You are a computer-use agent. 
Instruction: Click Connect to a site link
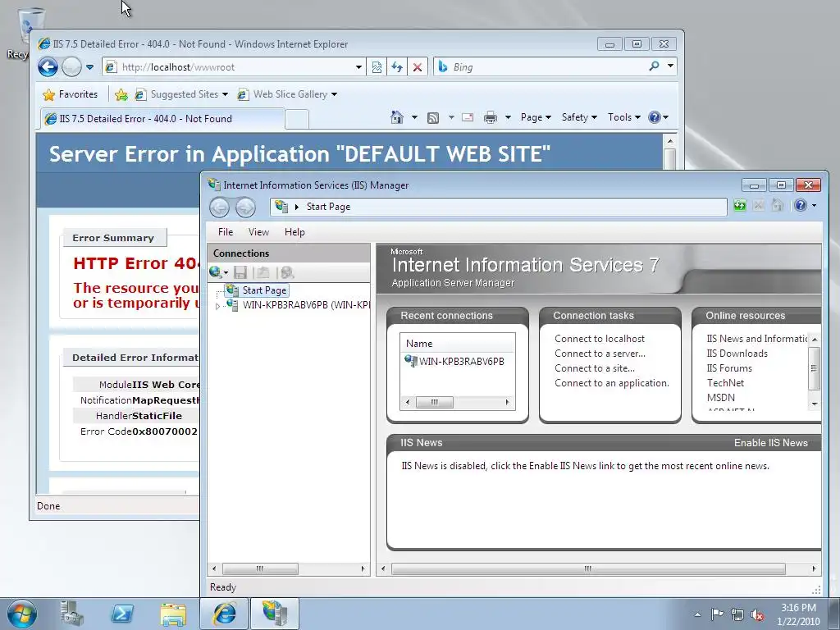pos(595,368)
